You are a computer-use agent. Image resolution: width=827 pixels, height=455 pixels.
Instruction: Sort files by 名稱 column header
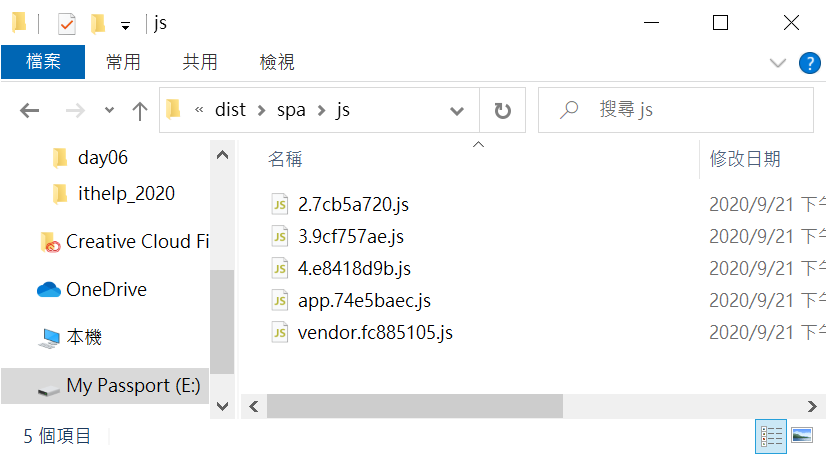tap(285, 159)
